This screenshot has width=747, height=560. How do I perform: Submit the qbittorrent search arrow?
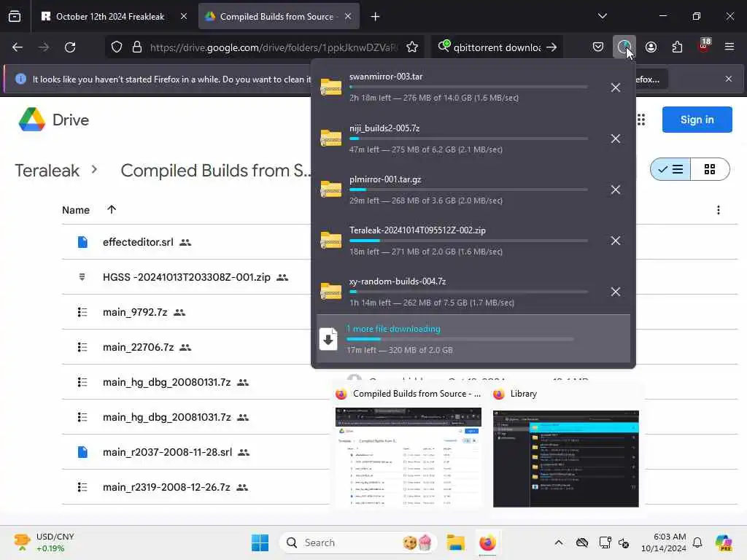pyautogui.click(x=551, y=47)
